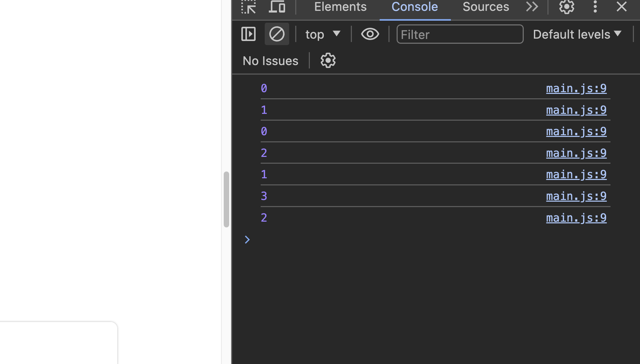
Task: Select the Console tab
Action: (415, 7)
